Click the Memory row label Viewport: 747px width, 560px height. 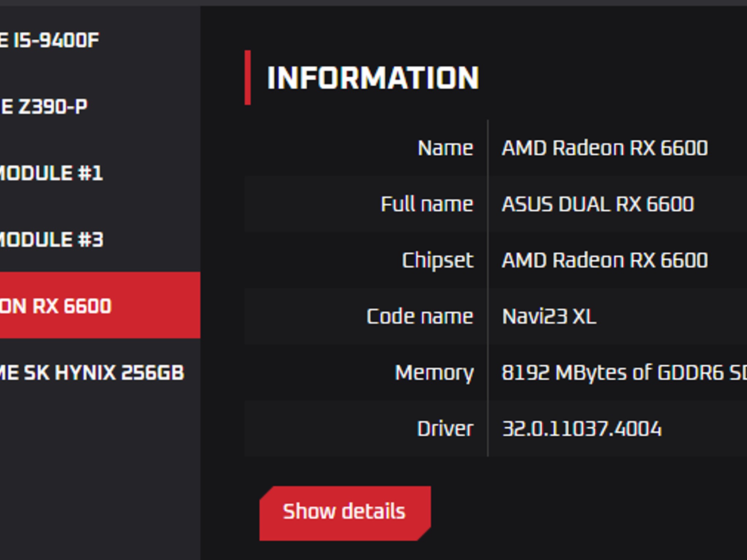[434, 373]
